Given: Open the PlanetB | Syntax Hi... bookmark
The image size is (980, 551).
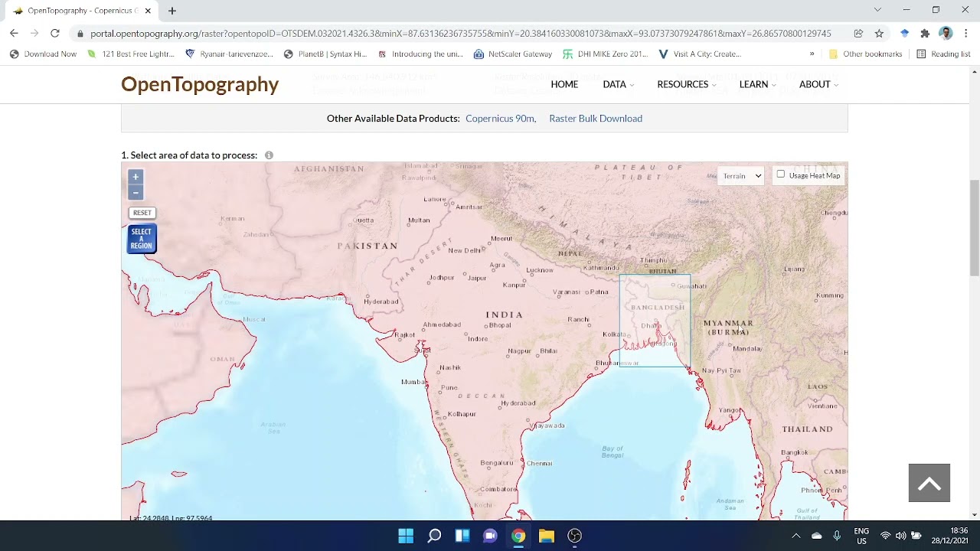Looking at the screenshot, I should tap(325, 54).
